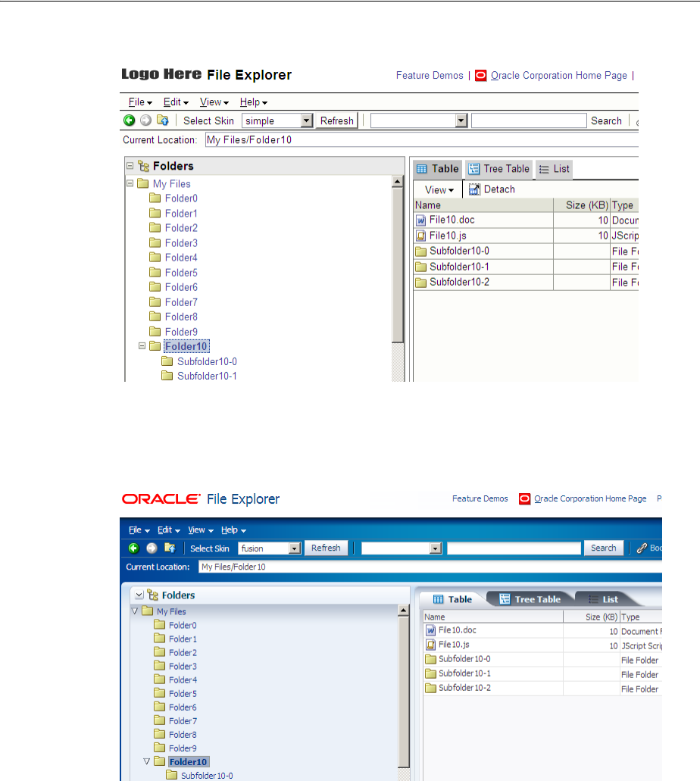Click the scroll up arrow in simple skin tree
The height and width of the screenshot is (781, 700).
click(397, 181)
